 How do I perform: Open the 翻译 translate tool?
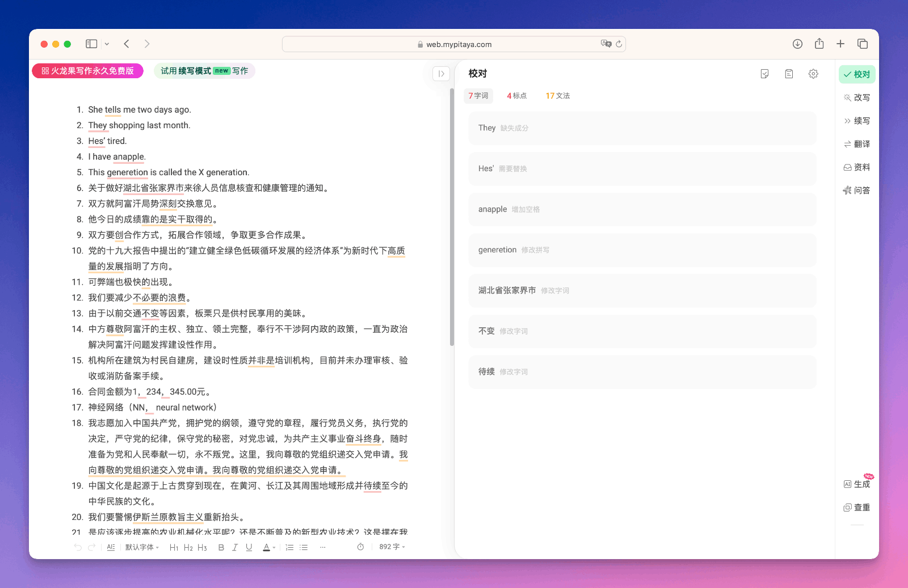857,144
